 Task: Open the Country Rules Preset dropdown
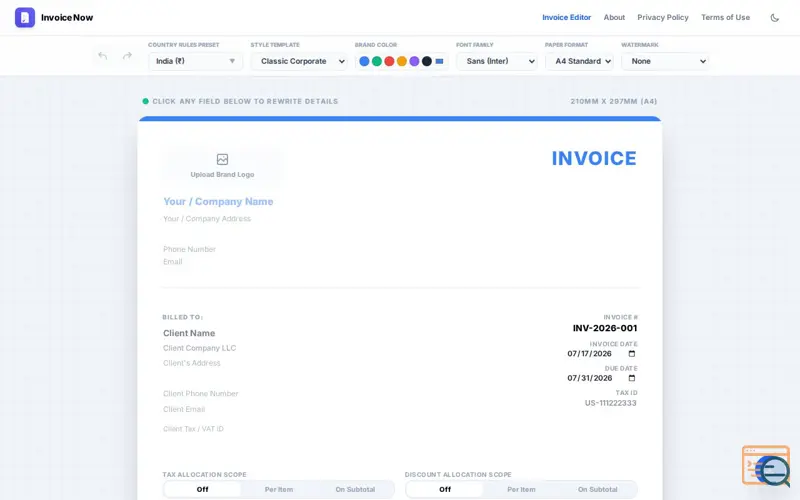tap(195, 61)
